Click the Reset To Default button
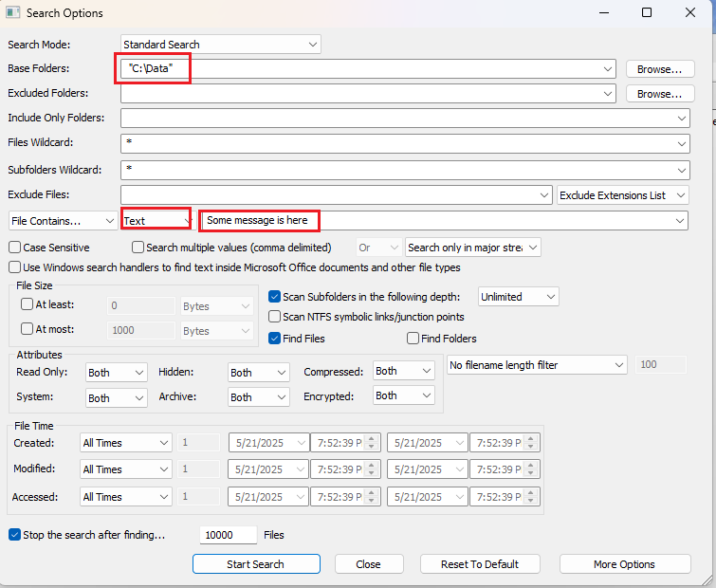 point(480,564)
